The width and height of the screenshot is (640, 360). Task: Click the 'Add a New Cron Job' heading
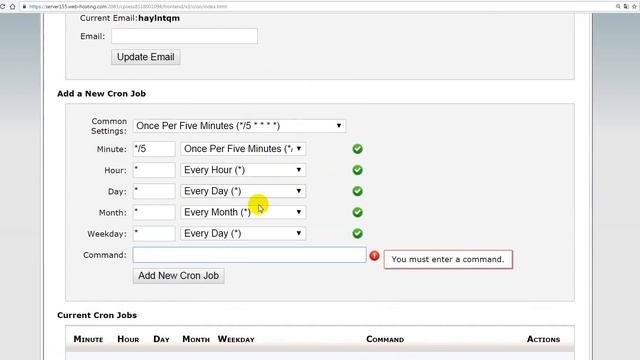click(x=101, y=93)
